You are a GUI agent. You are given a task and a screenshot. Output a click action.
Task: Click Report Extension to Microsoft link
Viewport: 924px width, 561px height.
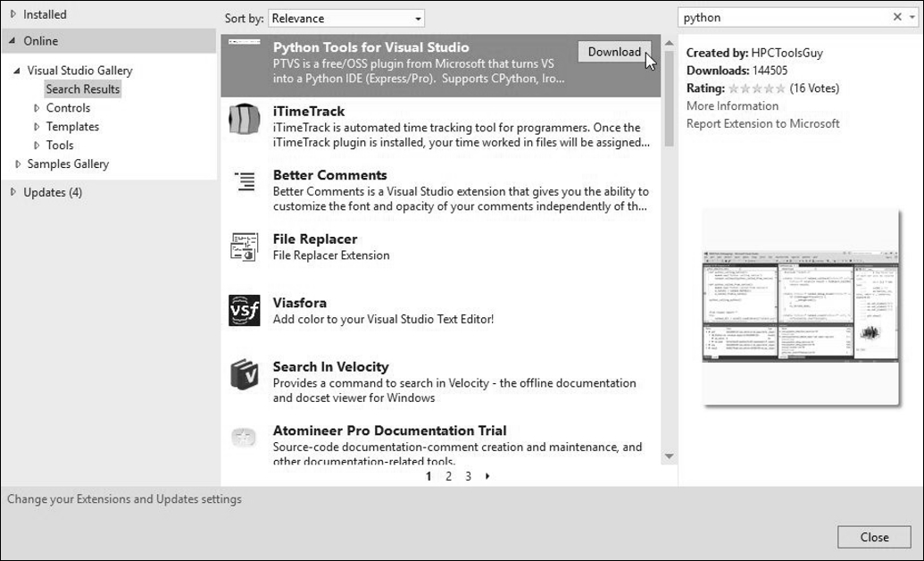(x=763, y=124)
